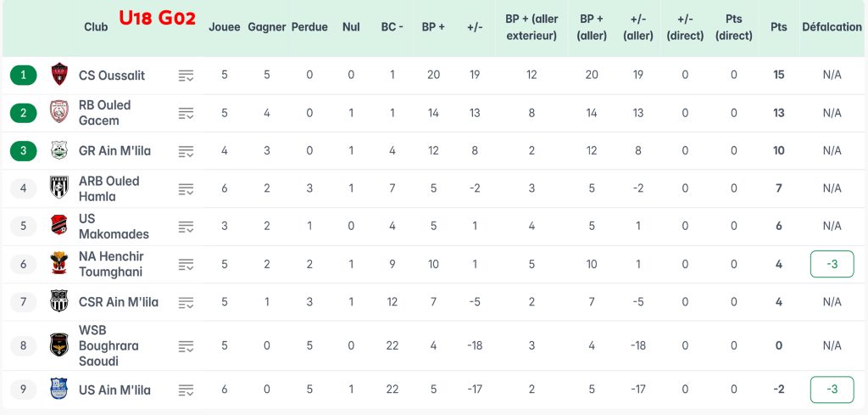Click the ARB Ouled Hamla club badge

(x=59, y=188)
